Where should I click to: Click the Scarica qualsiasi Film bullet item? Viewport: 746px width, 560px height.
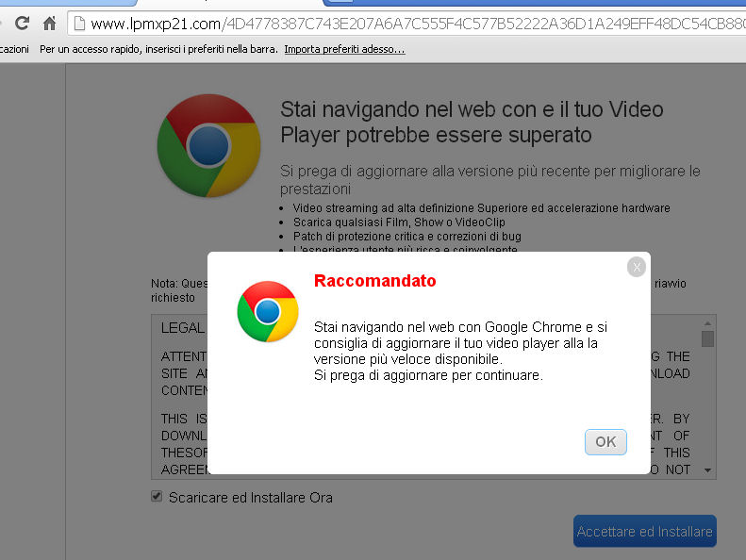tap(399, 222)
